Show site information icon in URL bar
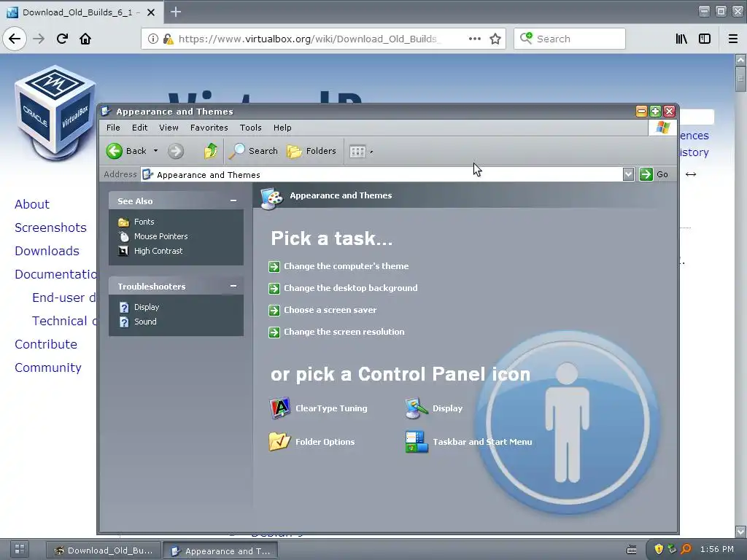 click(x=153, y=39)
